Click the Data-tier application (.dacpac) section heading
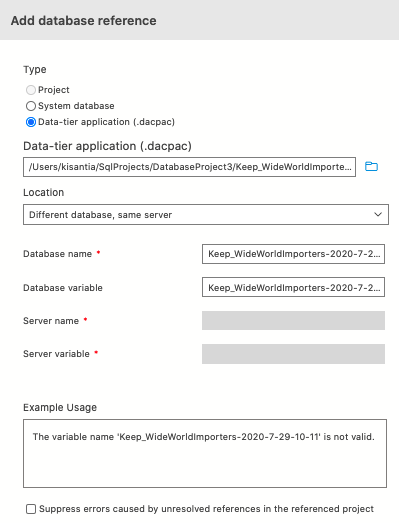 coord(107,146)
